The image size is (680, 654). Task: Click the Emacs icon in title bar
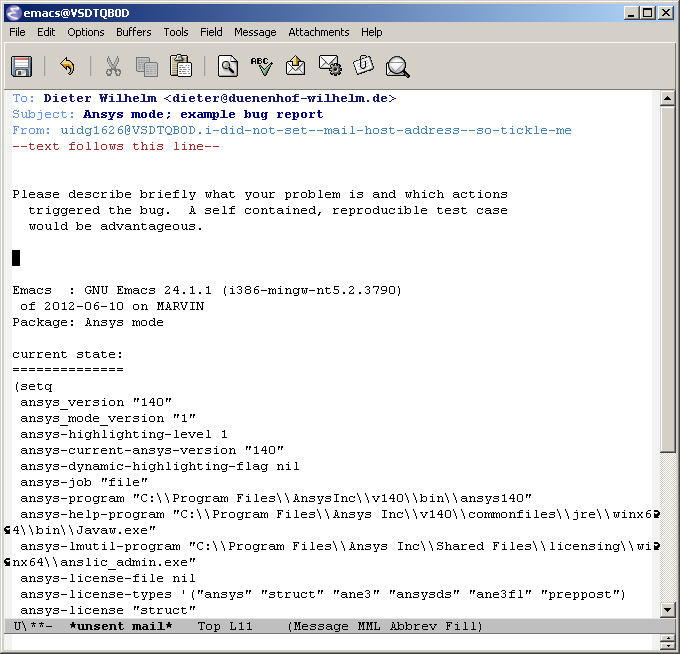pyautogui.click(x=14, y=13)
